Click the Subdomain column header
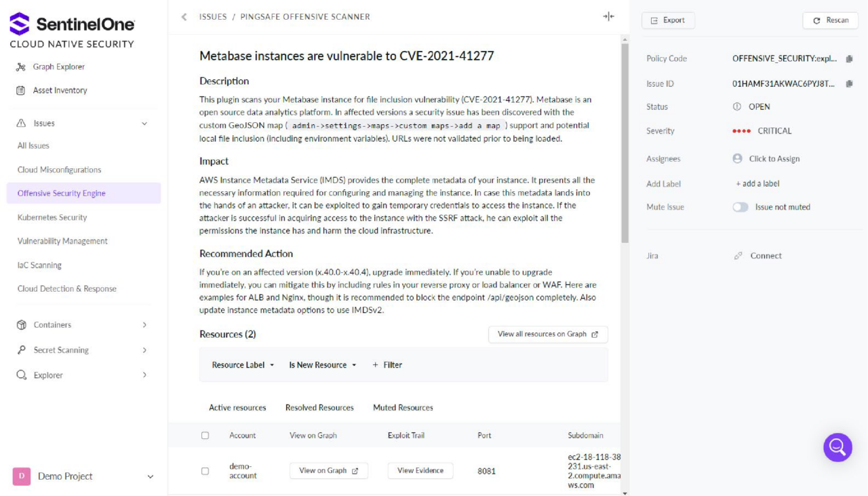Image resolution: width=868 pixels, height=496 pixels. (x=585, y=436)
